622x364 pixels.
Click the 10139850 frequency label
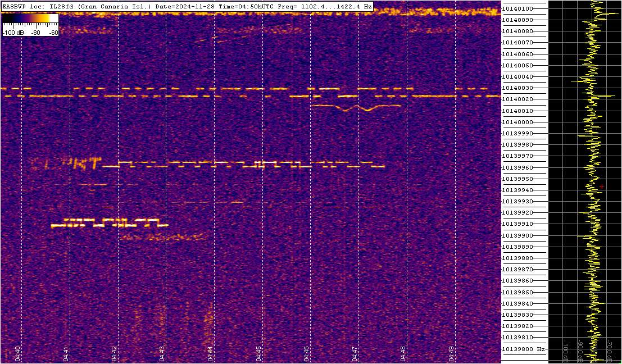(x=517, y=292)
